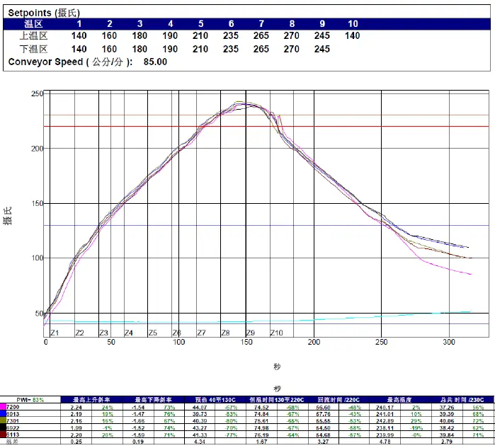Click the Z5 zone label on chart
Screen dimensions: 495x448
(153, 333)
